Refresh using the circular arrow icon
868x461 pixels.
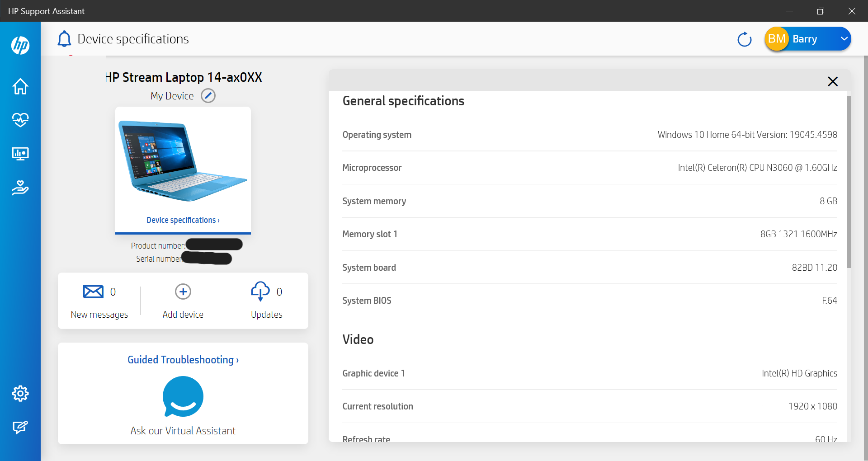[744, 39]
